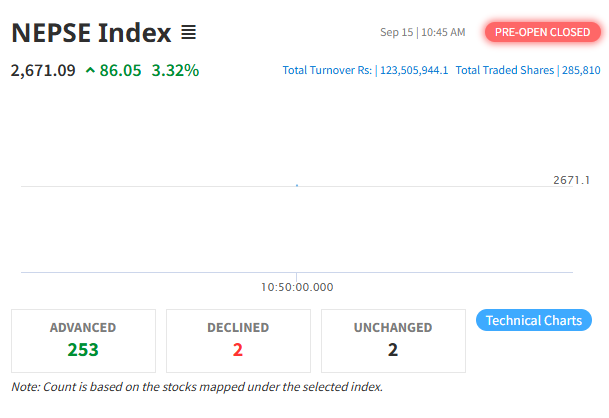
Task: Click the Total Turnover Rs value
Action: pos(414,70)
